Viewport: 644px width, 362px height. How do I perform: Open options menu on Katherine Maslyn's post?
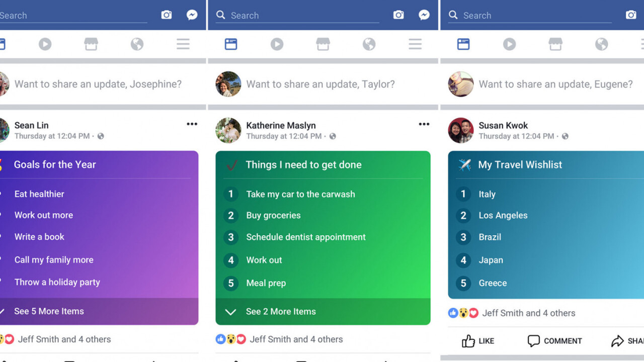(x=424, y=124)
